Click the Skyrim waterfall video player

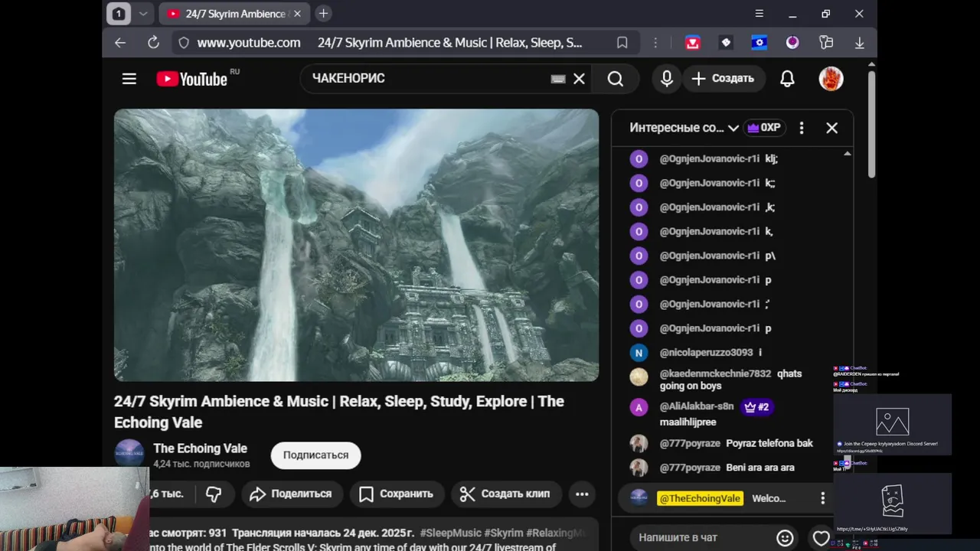[x=356, y=245]
